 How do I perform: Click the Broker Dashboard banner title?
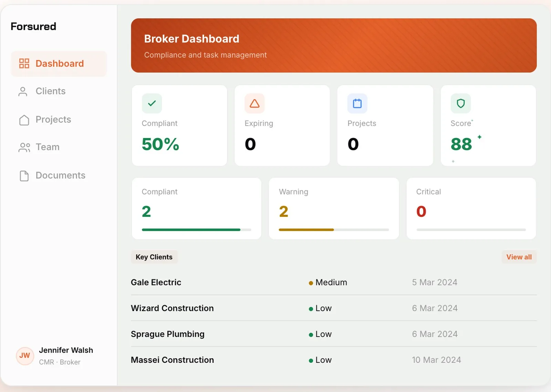pos(191,39)
